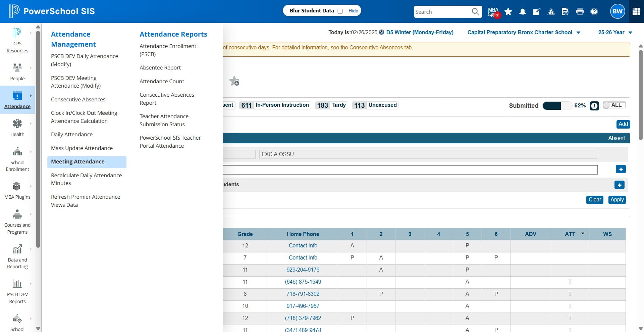Image resolution: width=644 pixels, height=332 pixels.
Task: Open Teacher Attendance Submission Status
Action: pos(164,120)
